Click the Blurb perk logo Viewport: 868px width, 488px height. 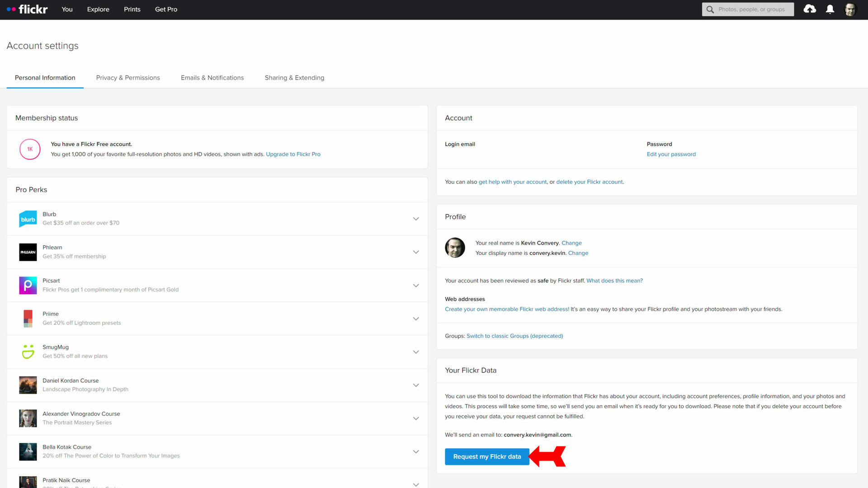(x=28, y=219)
